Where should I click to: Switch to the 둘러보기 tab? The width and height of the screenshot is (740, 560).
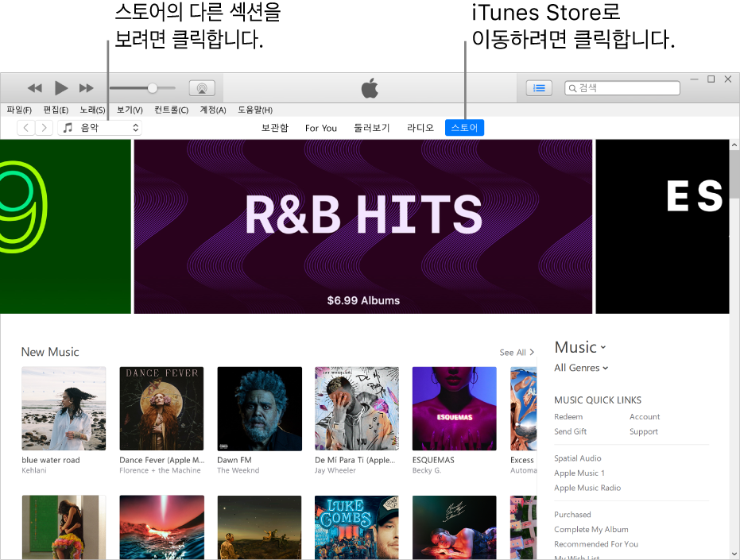[372, 128]
